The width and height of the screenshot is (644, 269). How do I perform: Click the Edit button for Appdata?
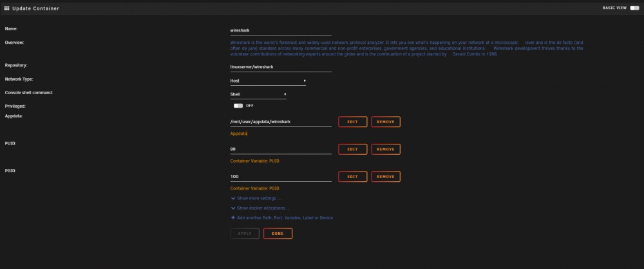click(x=352, y=122)
